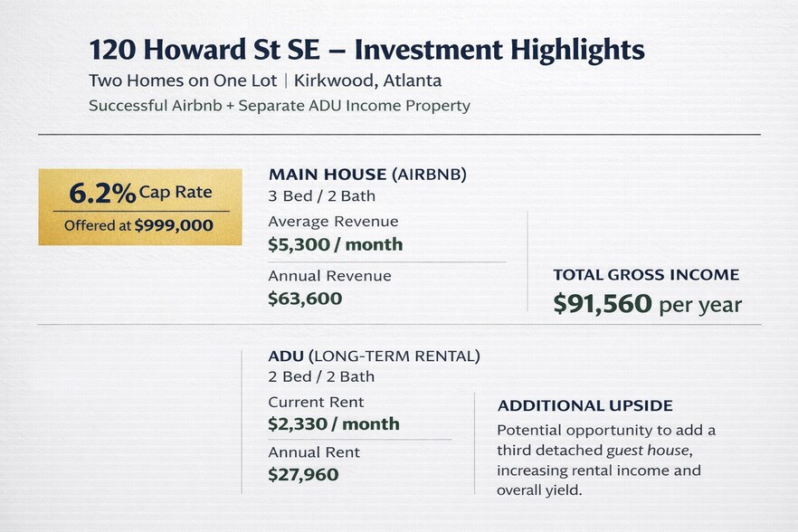Click the TOTAL GROSS INCOME heading

click(x=646, y=275)
